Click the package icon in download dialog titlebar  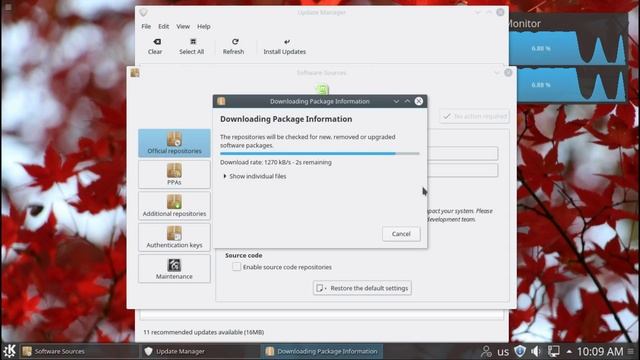221,101
